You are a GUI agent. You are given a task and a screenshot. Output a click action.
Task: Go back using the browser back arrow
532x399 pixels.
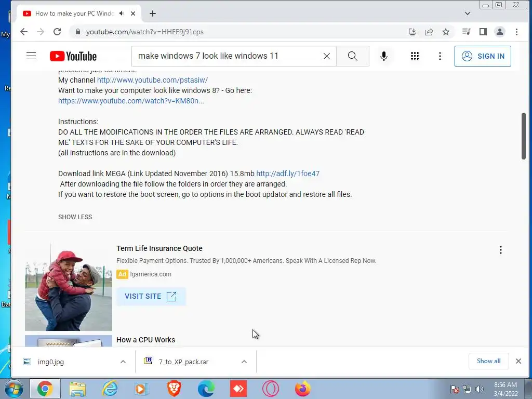(x=24, y=32)
